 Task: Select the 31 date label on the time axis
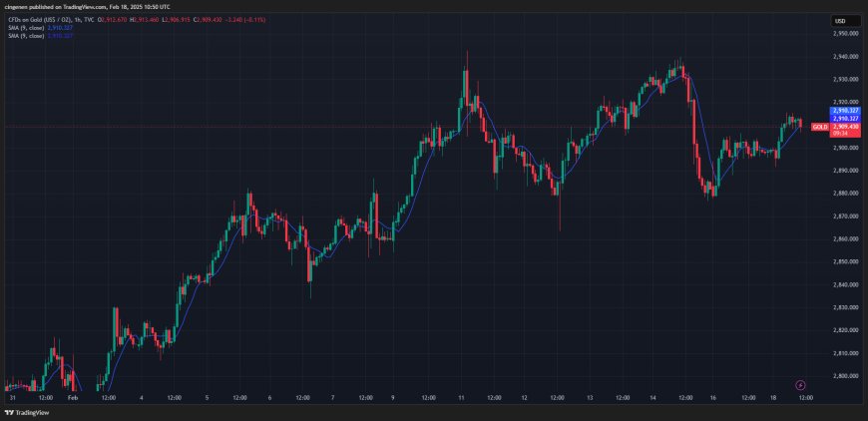pyautogui.click(x=10, y=397)
